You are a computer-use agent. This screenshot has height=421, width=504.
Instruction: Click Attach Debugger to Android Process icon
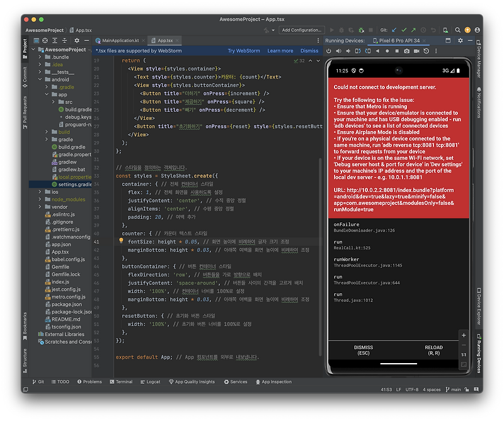(x=361, y=30)
